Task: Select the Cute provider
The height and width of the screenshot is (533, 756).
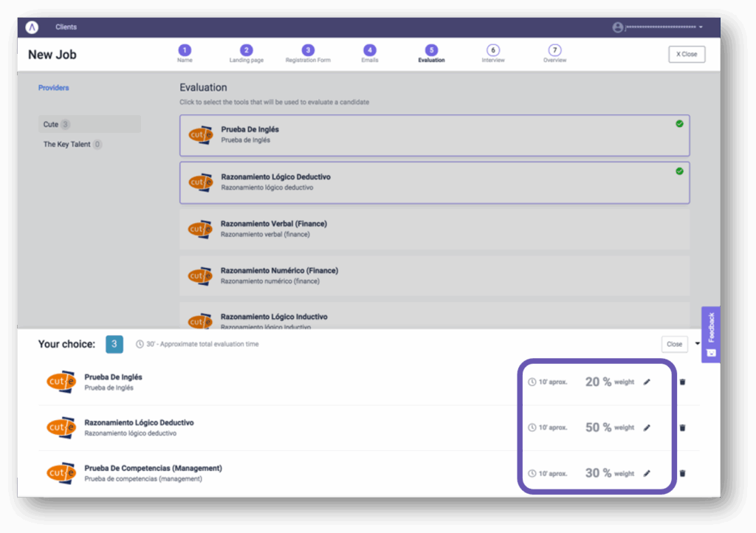Action: (89, 124)
